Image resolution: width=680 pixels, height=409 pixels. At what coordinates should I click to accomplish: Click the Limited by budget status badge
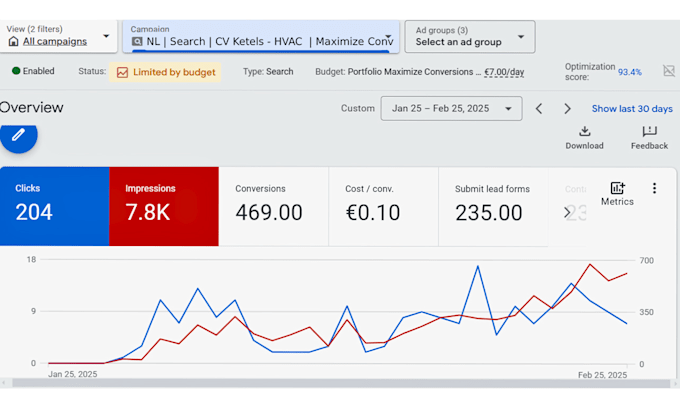coord(165,72)
